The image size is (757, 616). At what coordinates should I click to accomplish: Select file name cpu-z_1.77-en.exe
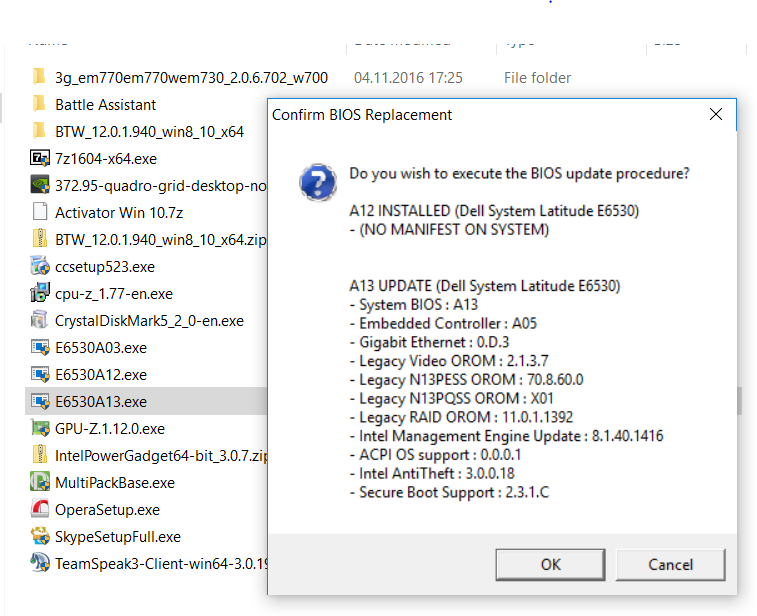coord(114,294)
